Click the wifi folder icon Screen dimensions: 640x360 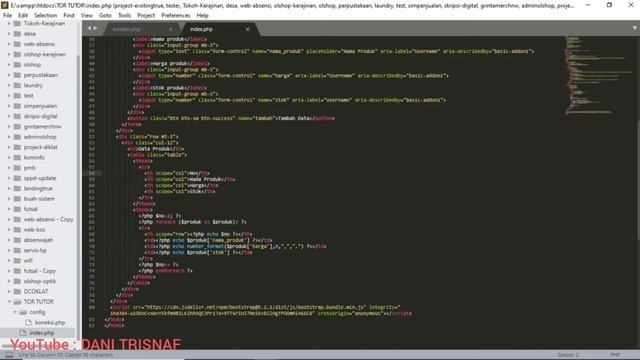(x=17, y=260)
